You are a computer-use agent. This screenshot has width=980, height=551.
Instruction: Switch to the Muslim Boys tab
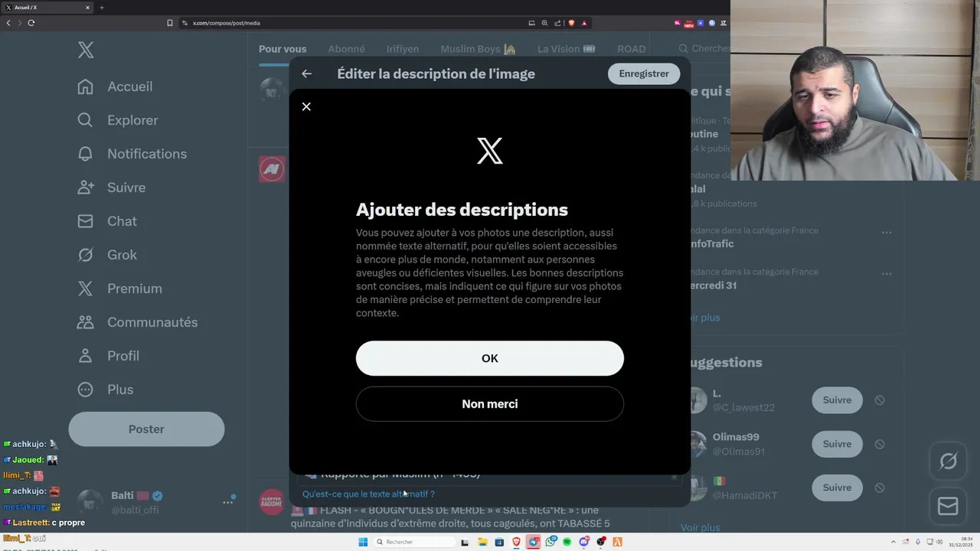pyautogui.click(x=478, y=49)
